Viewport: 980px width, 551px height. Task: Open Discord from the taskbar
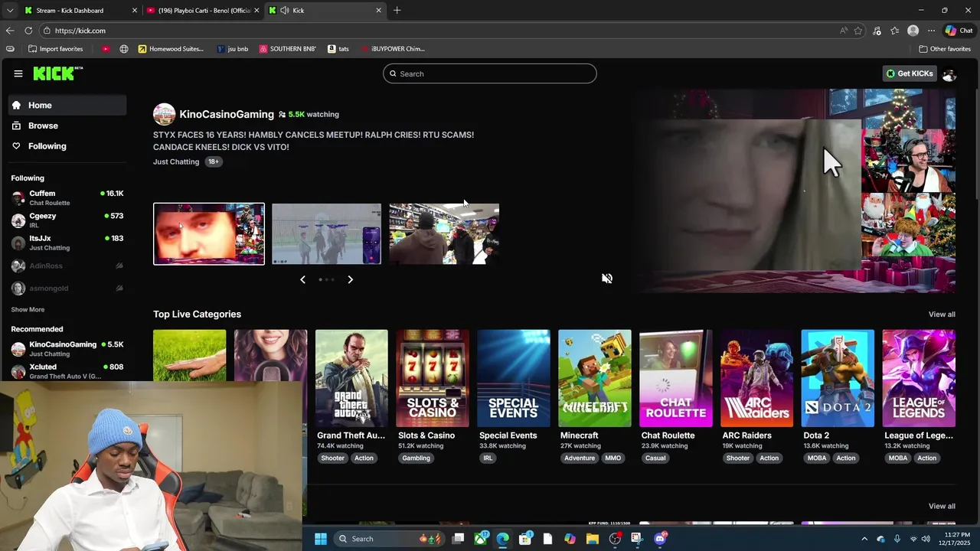click(x=661, y=539)
